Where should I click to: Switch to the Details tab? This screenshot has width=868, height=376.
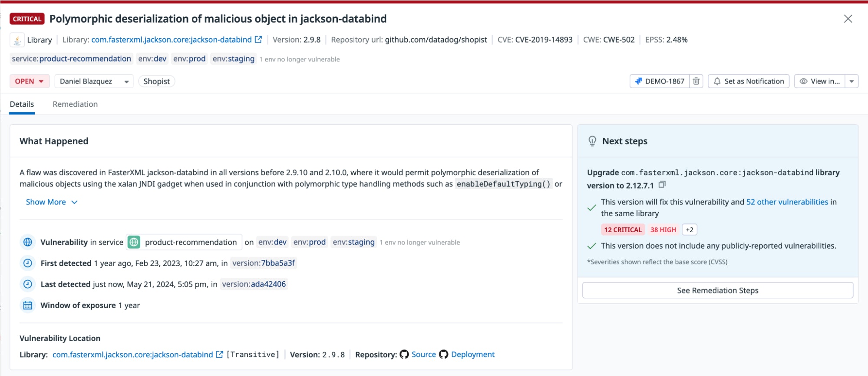[x=22, y=104]
